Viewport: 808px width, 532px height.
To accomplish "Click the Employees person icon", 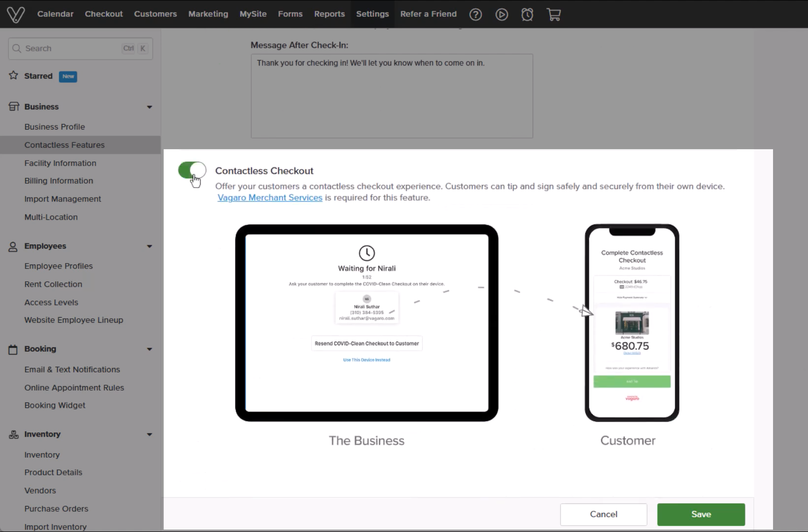I will coord(13,246).
